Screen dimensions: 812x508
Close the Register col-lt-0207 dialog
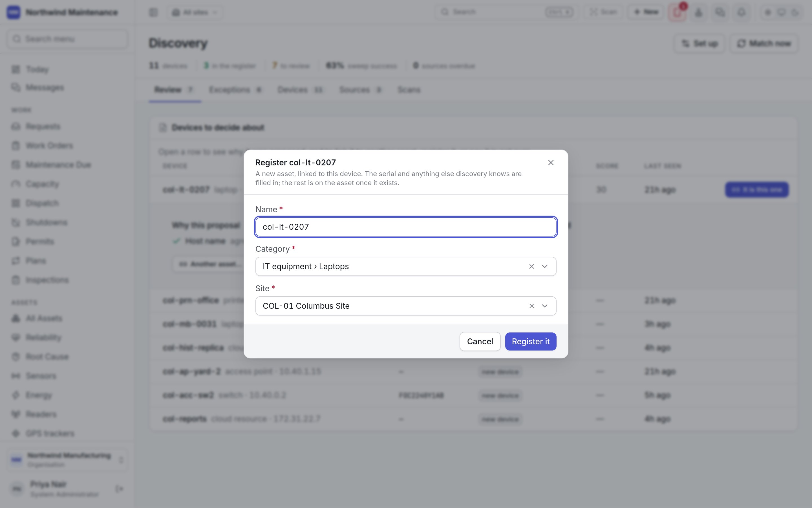(551, 163)
